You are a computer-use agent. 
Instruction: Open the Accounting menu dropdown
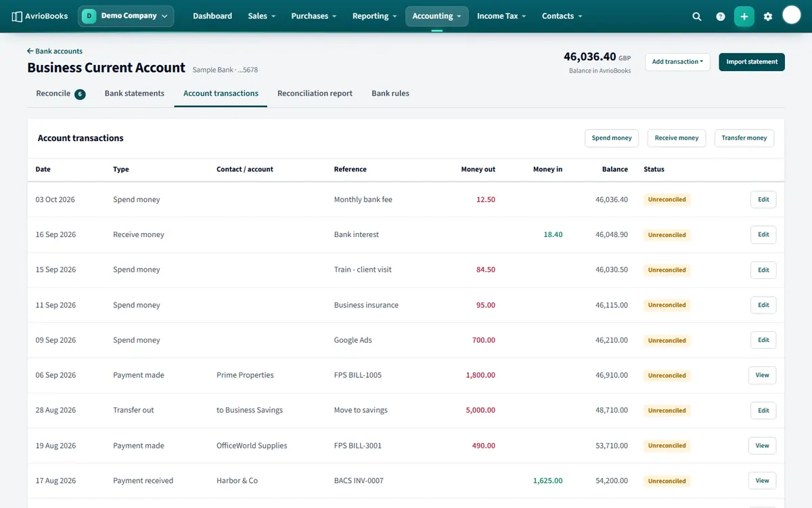coord(437,16)
